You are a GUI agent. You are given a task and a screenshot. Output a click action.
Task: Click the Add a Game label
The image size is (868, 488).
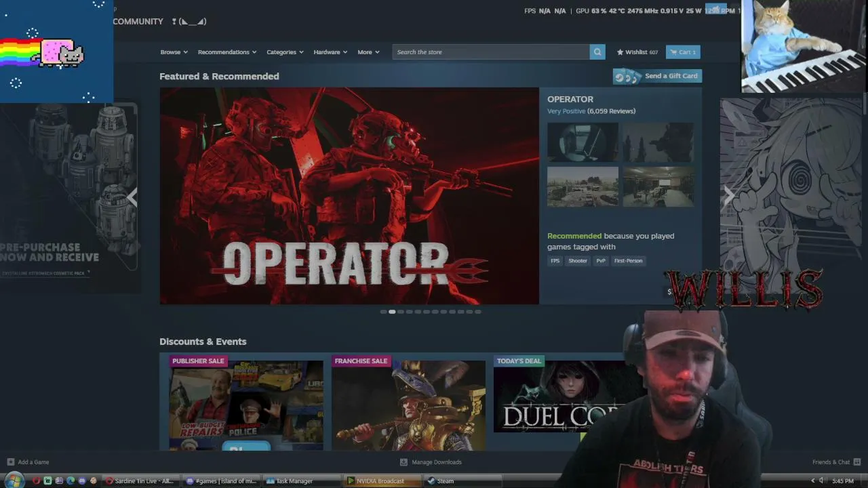pos(33,462)
